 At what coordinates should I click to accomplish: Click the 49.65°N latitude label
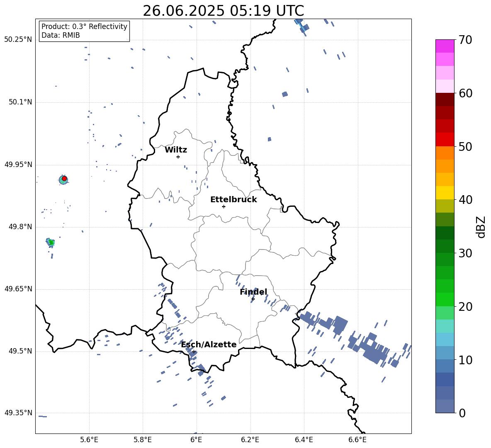tap(18, 288)
